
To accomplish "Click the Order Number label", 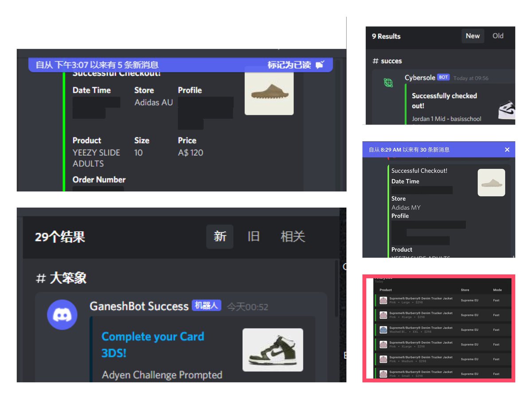I will [99, 180].
